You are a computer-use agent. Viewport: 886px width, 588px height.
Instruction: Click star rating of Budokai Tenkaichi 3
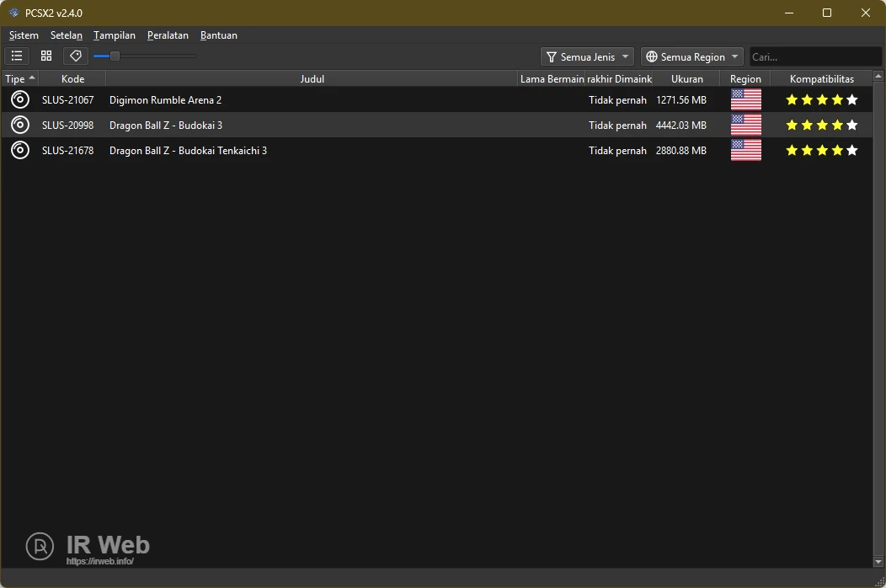(x=822, y=151)
